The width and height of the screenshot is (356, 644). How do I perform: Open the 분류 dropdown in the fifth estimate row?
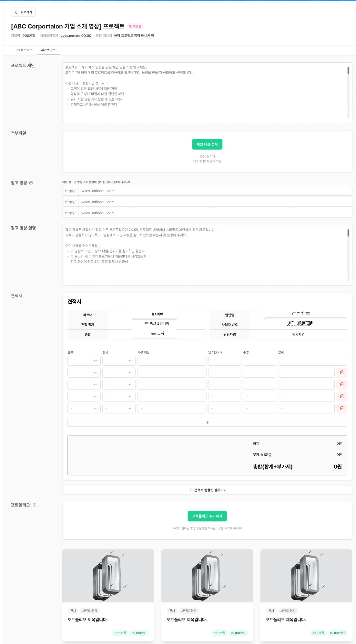[84, 409]
